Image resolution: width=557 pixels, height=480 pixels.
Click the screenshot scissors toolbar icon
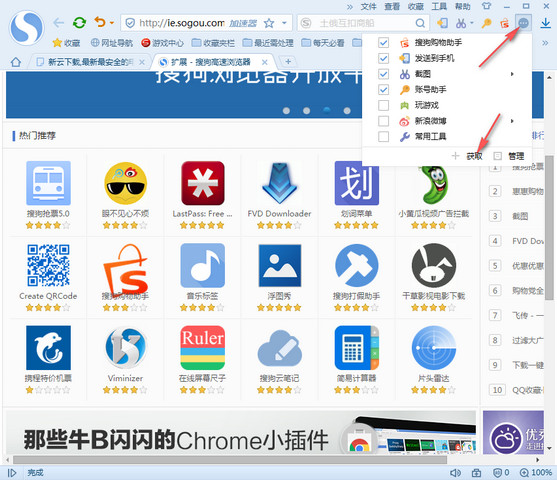tap(461, 23)
